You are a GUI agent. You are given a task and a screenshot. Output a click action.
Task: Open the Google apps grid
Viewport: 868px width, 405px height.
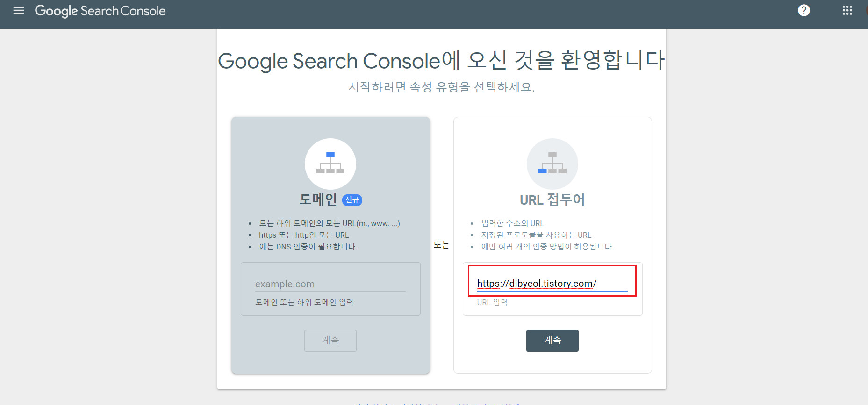pos(847,10)
